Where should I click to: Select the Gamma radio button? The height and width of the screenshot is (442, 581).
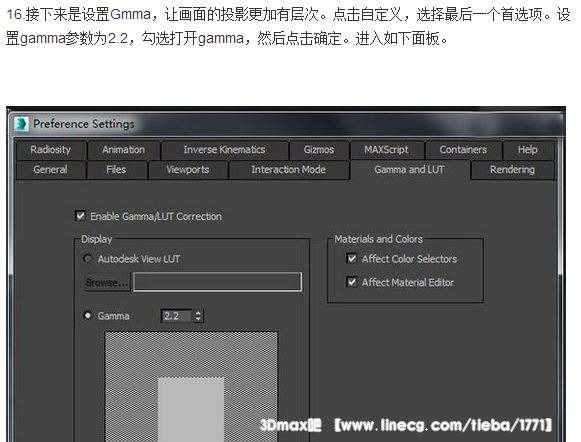click(87, 316)
